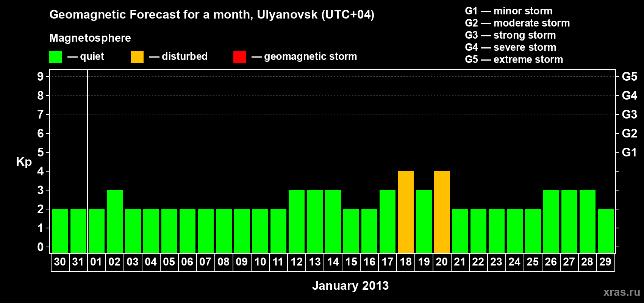The height and width of the screenshot is (303, 644).
Task: Click the bar for January 28
Action: pyautogui.click(x=588, y=222)
